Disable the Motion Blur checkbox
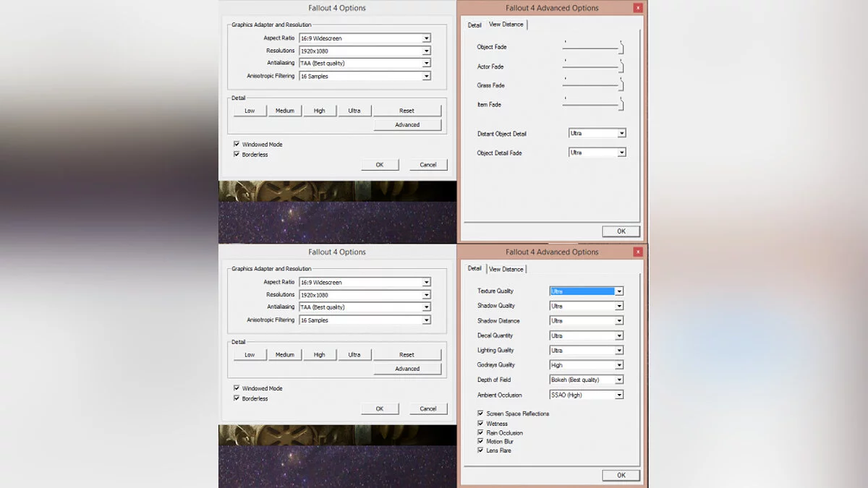Screen dimensions: 868x488 [x=480, y=442]
